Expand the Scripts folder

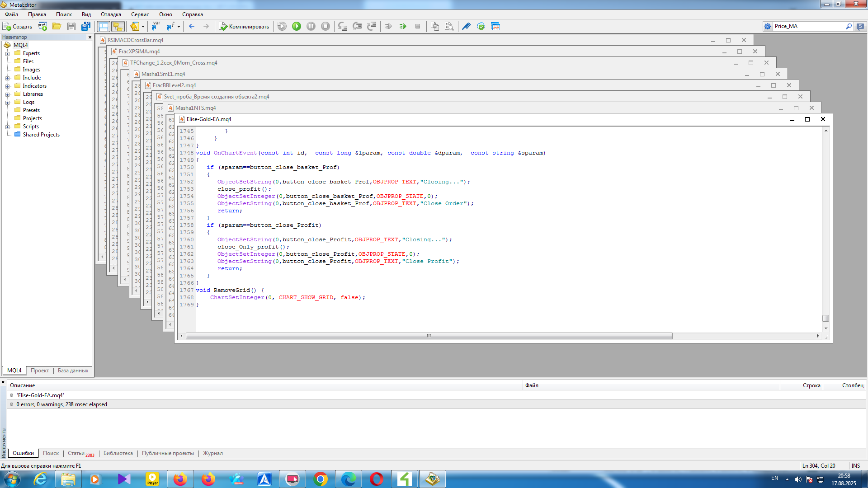(x=8, y=127)
